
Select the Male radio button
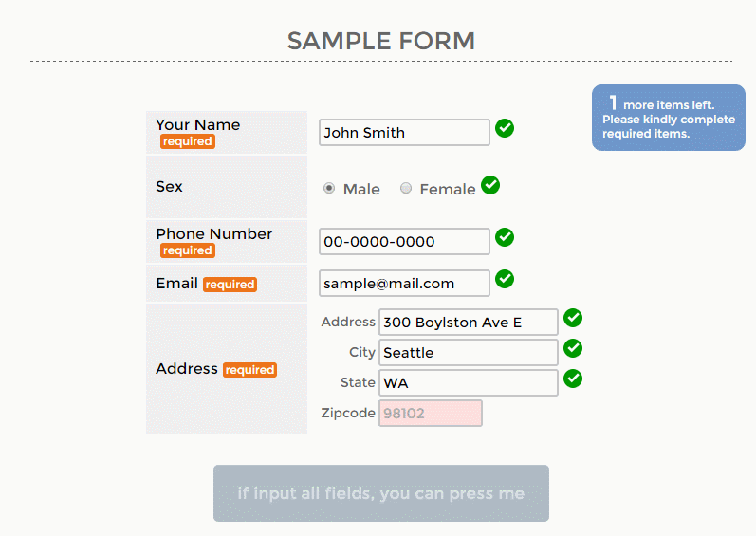[329, 188]
